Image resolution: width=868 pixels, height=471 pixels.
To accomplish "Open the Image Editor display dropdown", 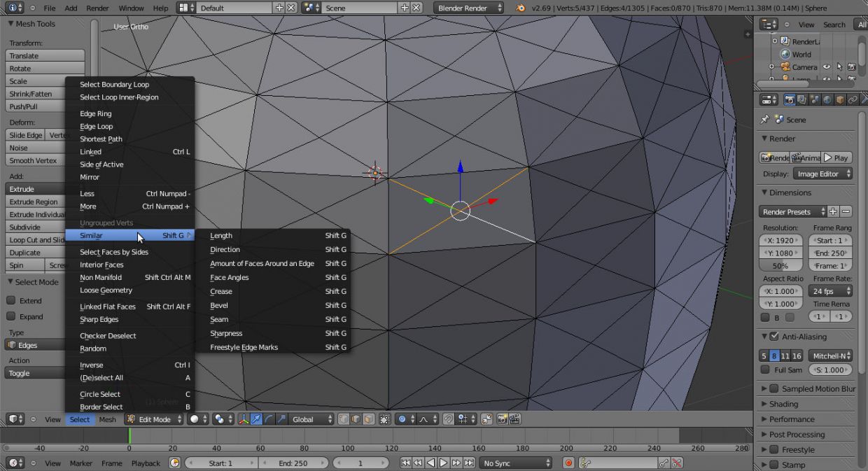I will pos(823,174).
